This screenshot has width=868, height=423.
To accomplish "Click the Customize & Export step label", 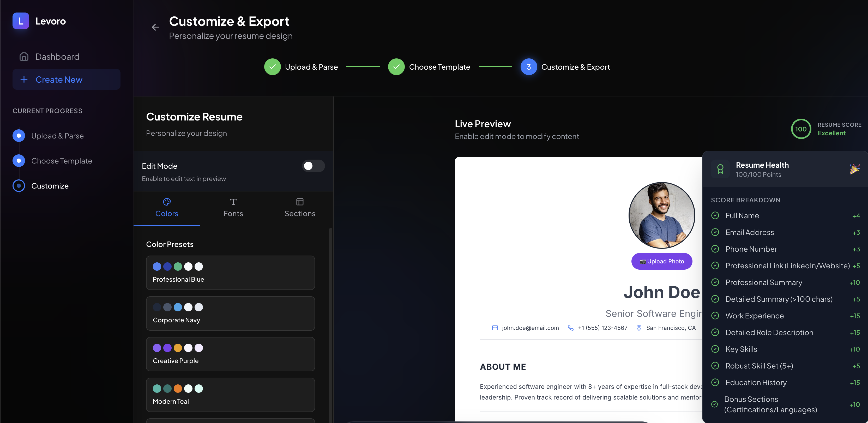I will tap(576, 67).
